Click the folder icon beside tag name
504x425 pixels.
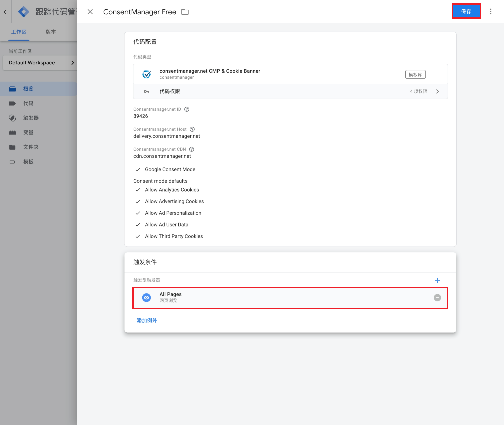pyautogui.click(x=185, y=12)
